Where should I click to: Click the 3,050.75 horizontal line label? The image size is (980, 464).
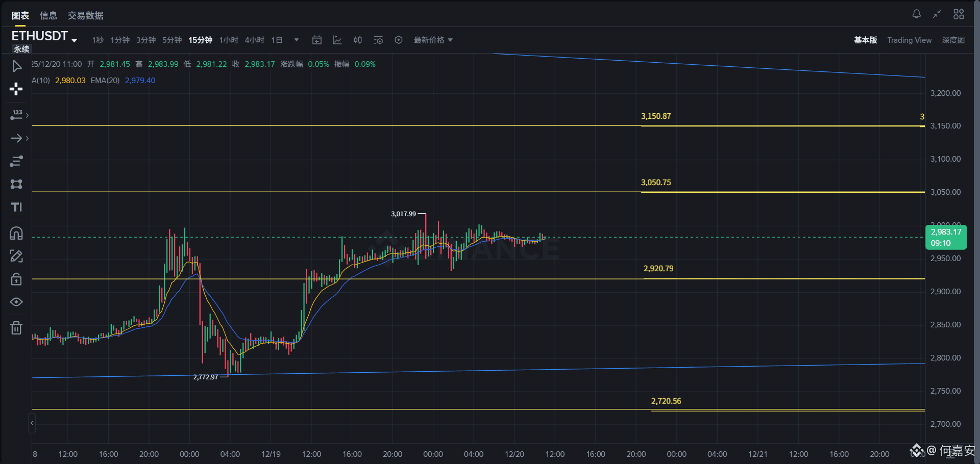pyautogui.click(x=656, y=183)
